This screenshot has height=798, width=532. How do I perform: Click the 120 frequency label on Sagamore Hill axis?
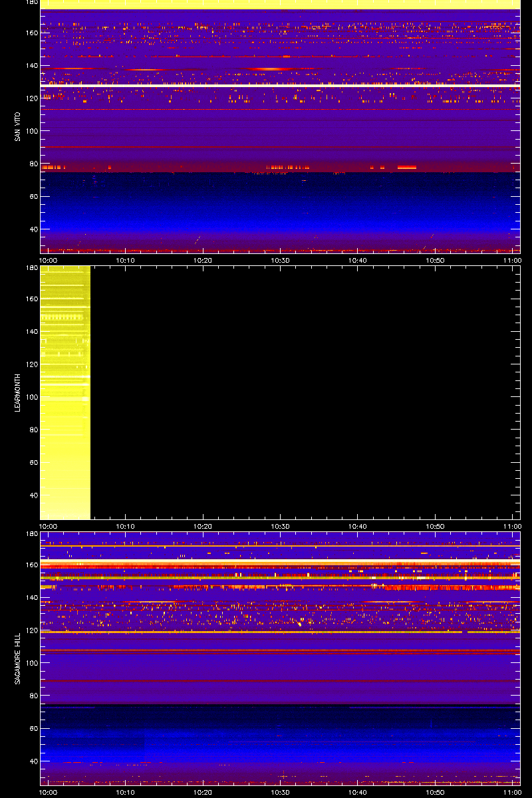(31, 630)
